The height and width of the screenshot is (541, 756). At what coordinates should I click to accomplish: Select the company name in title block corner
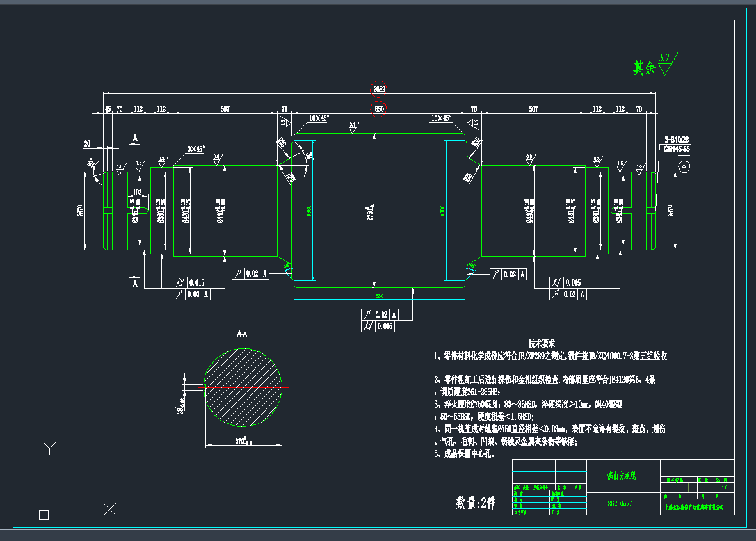697,506
